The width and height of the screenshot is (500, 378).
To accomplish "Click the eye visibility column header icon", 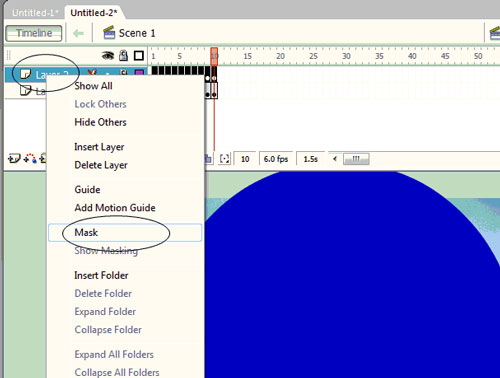I will (x=108, y=55).
